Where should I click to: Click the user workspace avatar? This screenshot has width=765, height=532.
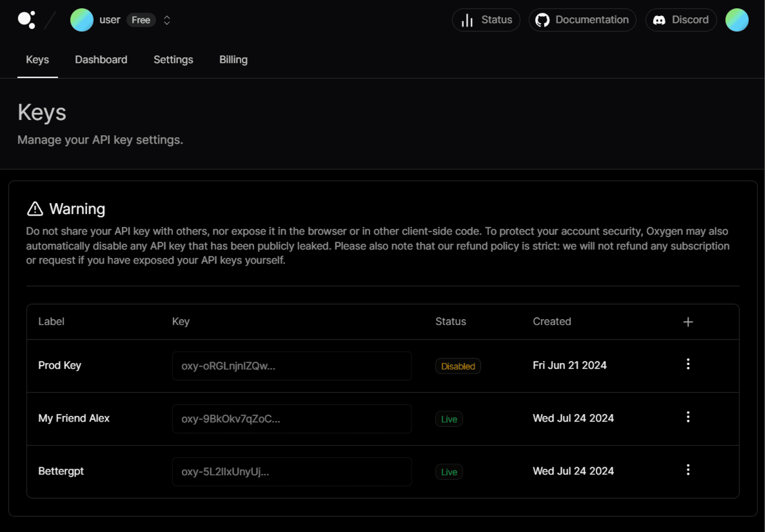coord(82,20)
